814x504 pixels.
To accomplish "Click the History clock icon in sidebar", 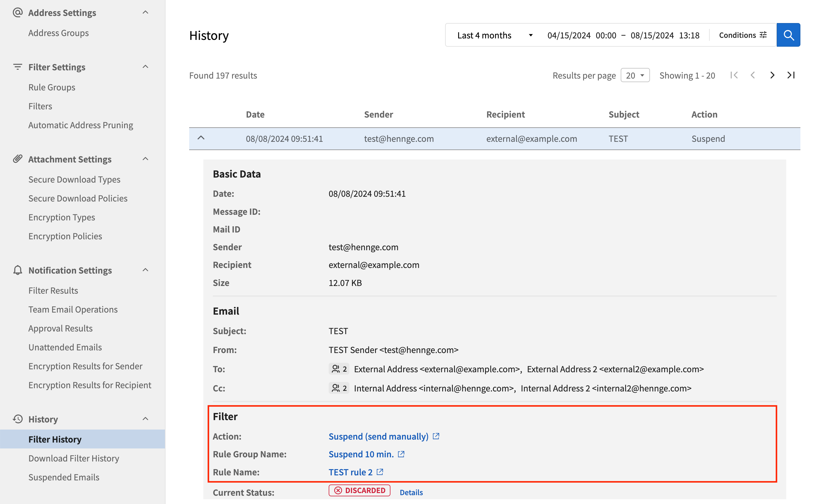I will click(x=17, y=419).
